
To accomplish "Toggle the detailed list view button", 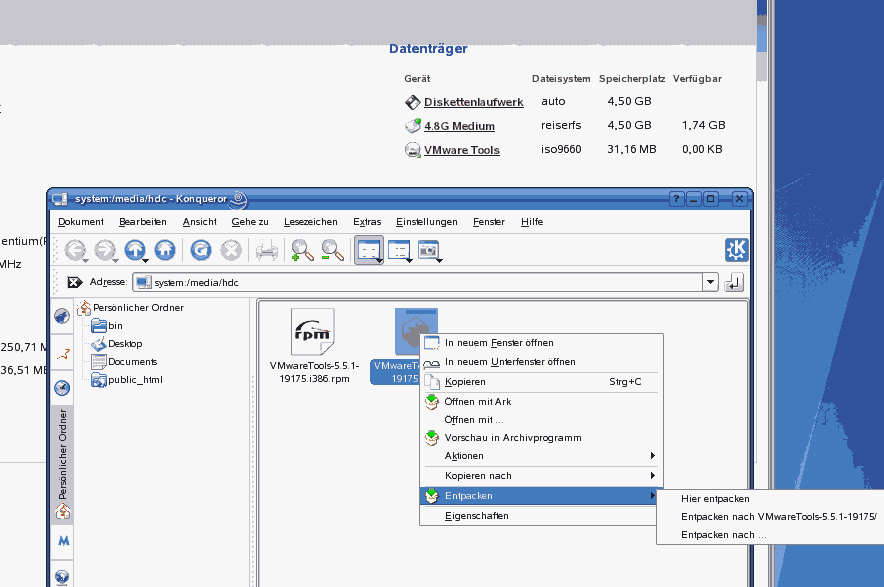I will click(x=399, y=250).
